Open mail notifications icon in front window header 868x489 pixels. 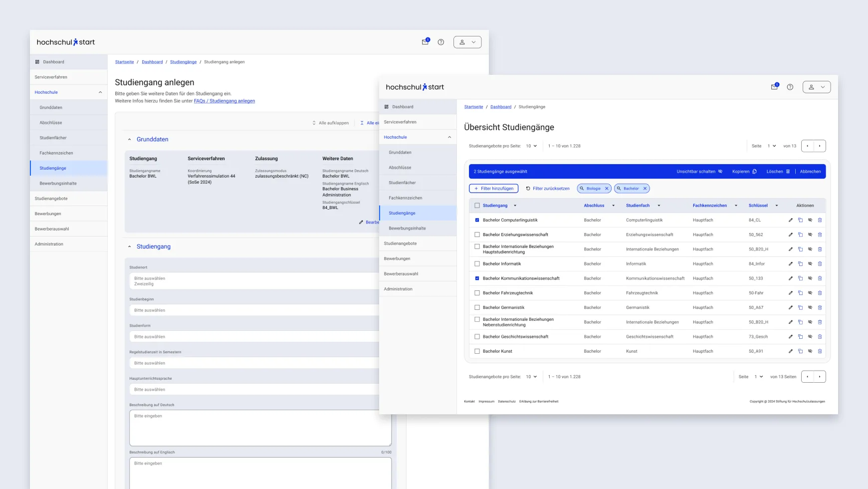click(x=774, y=87)
